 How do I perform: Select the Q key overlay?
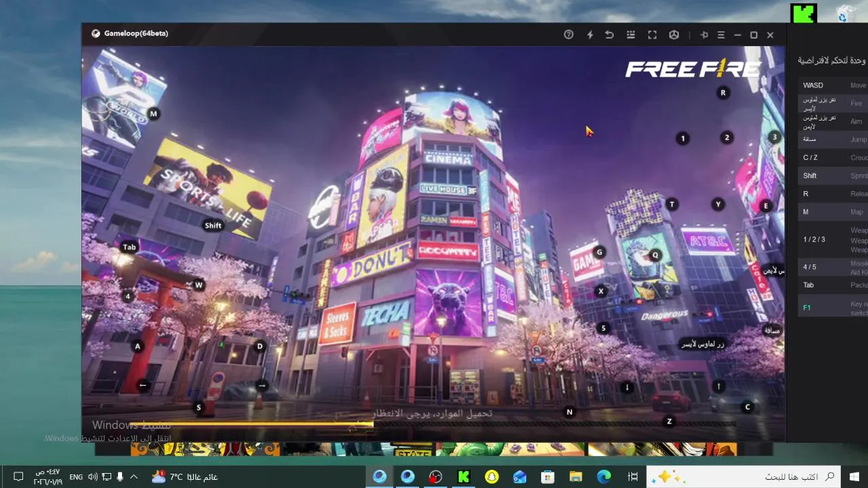tap(655, 255)
